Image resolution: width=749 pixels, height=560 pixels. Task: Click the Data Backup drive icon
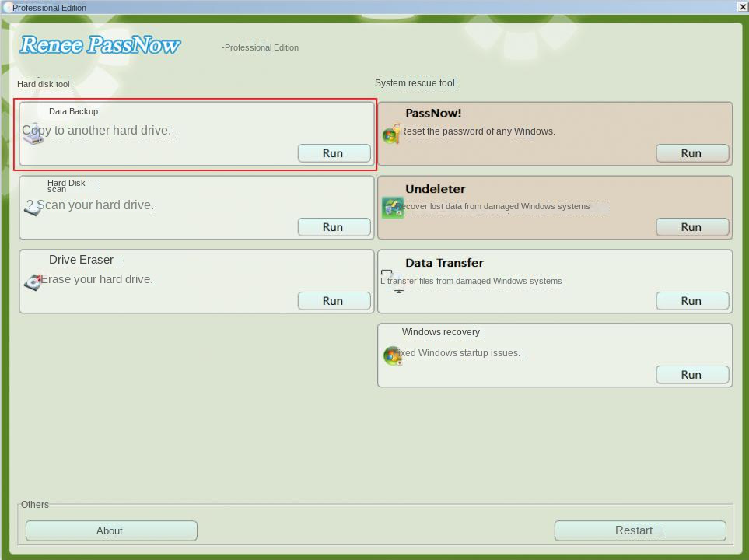[33, 135]
